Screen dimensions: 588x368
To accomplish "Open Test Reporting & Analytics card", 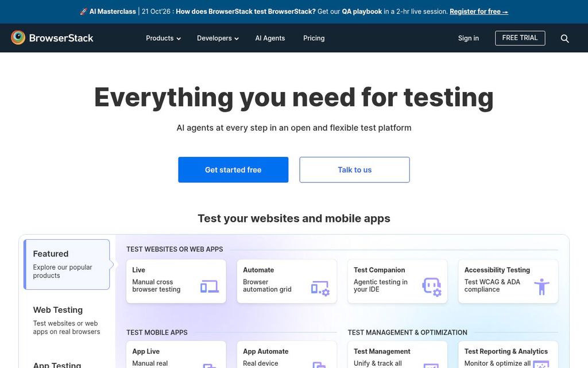I will [508, 354].
